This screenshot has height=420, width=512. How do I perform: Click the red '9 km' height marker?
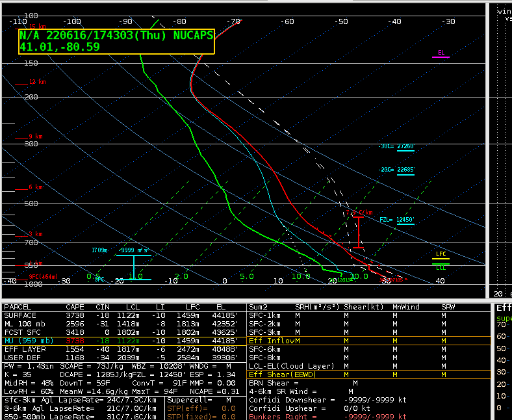36,137
